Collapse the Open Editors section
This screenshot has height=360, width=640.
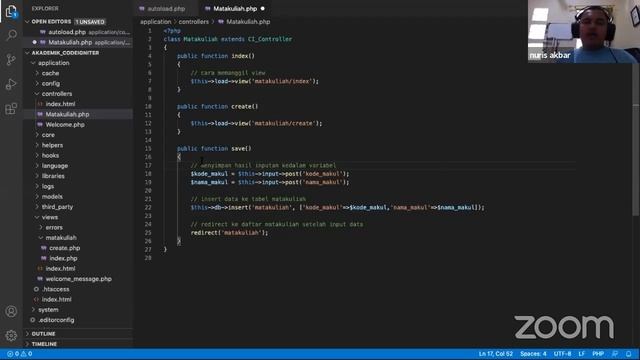pos(27,22)
